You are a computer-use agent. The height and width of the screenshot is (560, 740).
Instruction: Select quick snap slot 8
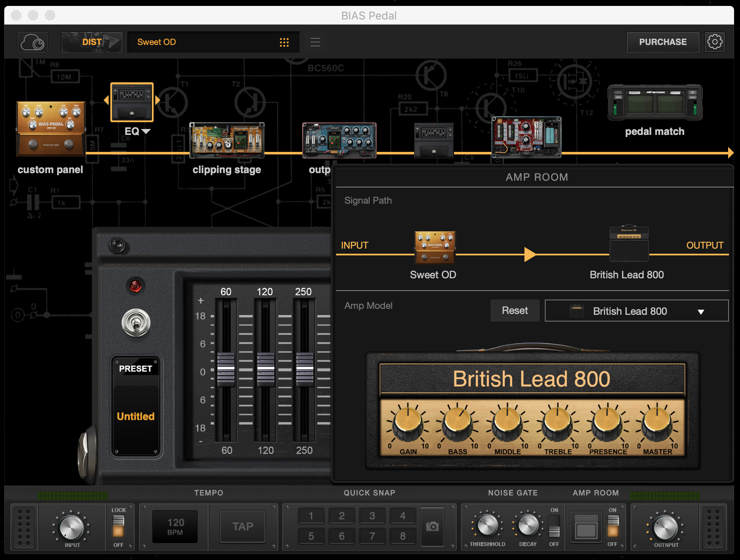[x=403, y=536]
